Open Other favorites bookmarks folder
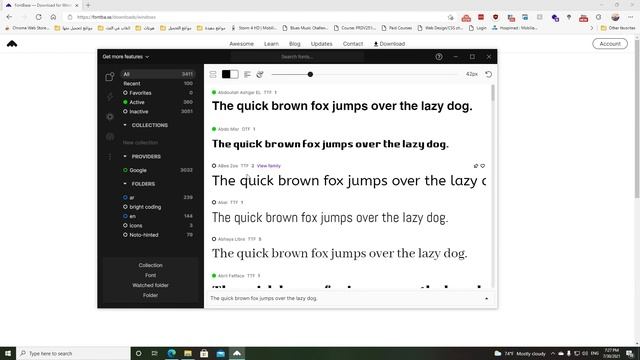This screenshot has height=360, width=640. pyautogui.click(x=618, y=28)
